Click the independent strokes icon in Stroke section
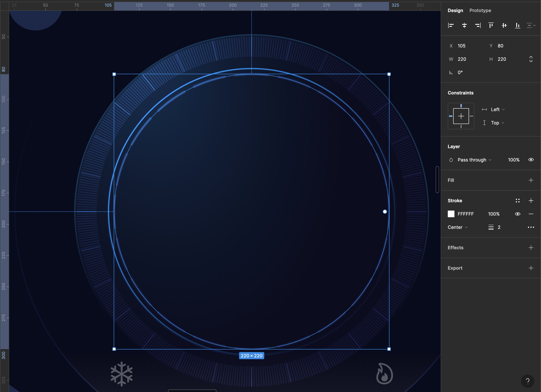Viewport: 541px width, 392px height. click(518, 200)
